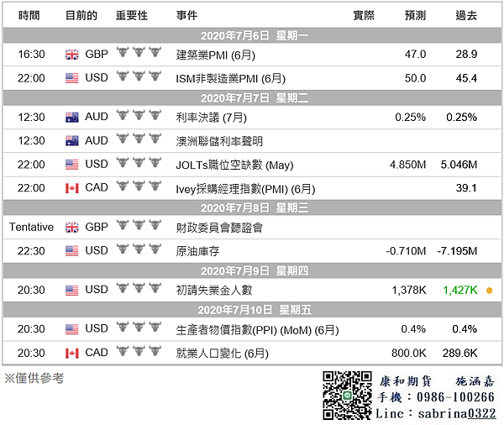The image size is (504, 425).
Task: Click bull importance icons in 生產者物價指數 row
Action: (139, 327)
